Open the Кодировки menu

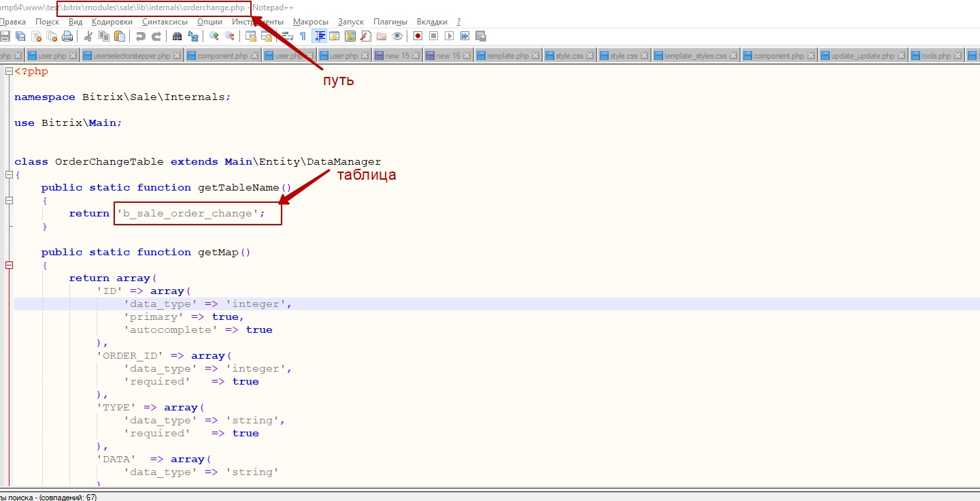click(x=112, y=22)
